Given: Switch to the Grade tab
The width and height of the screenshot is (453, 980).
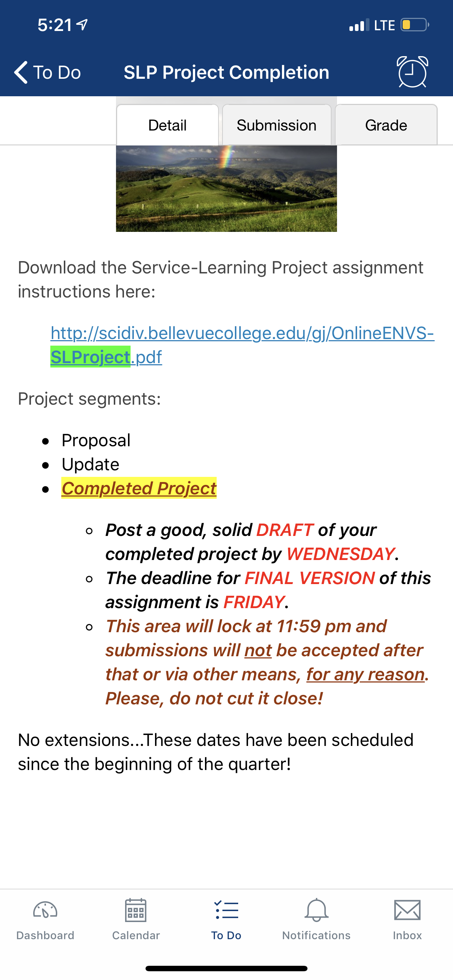Looking at the screenshot, I should (x=386, y=125).
